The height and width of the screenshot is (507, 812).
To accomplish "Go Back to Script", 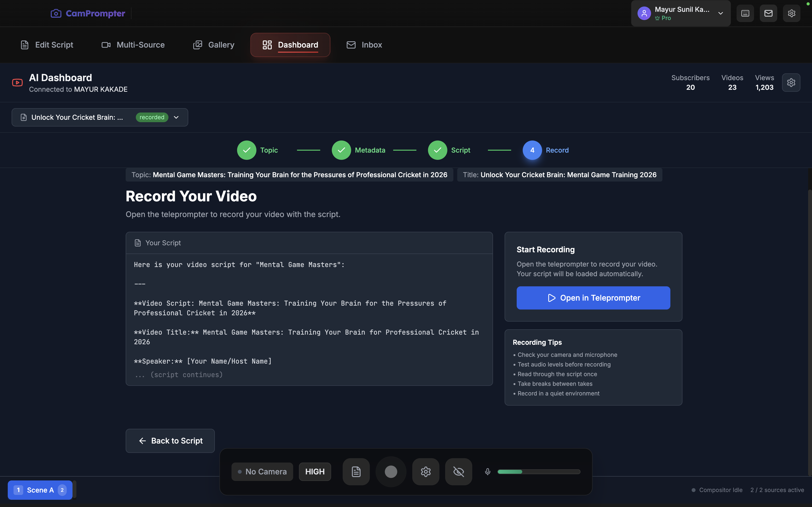I will (x=170, y=441).
